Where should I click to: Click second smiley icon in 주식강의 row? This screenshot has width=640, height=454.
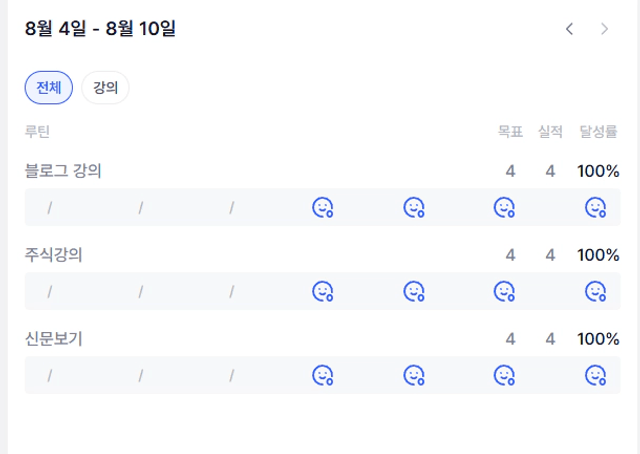point(414,291)
